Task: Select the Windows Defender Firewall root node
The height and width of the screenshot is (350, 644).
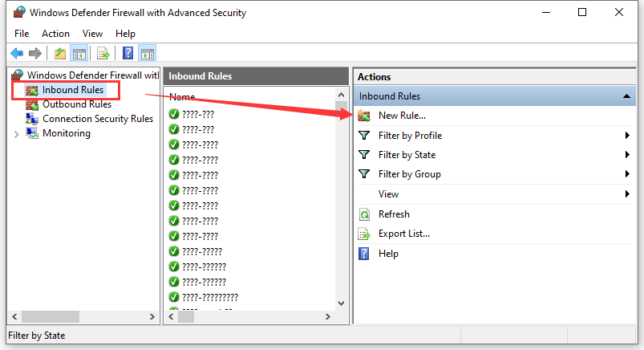Action: (93, 75)
